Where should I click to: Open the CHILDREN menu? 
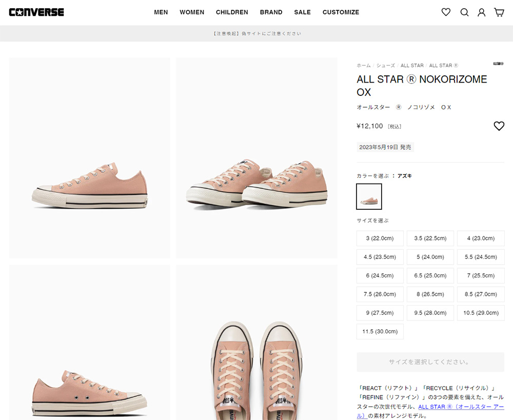232,12
